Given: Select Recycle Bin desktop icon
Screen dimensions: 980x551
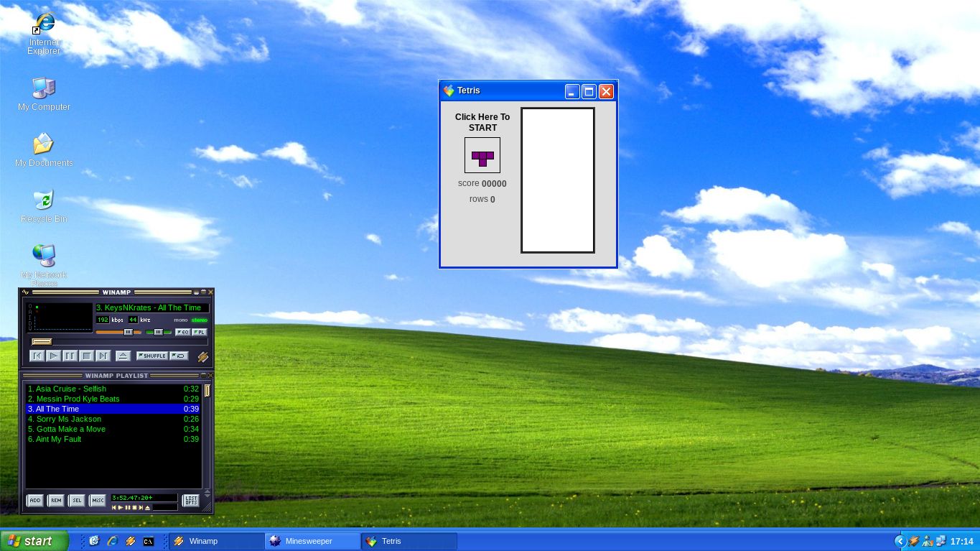Looking at the screenshot, I should [x=44, y=206].
